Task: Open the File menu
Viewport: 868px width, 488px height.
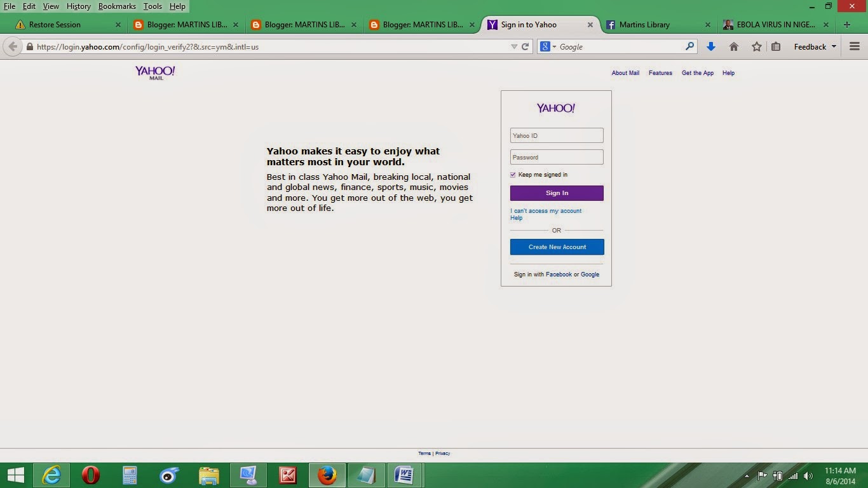Action: [10, 6]
